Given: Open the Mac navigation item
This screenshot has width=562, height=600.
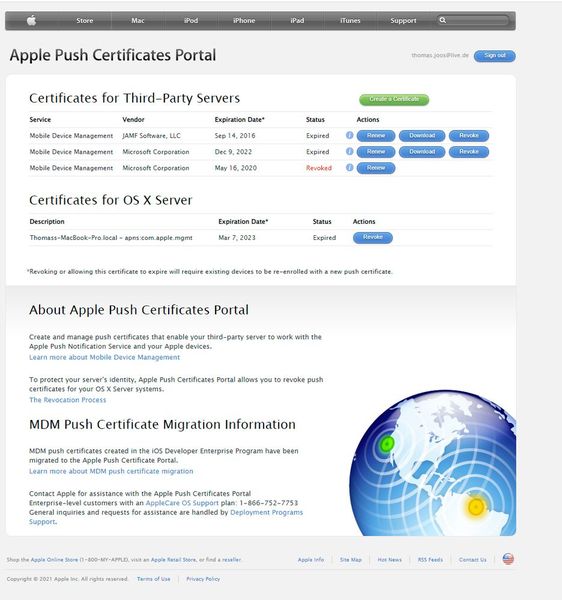Looking at the screenshot, I should tap(138, 21).
